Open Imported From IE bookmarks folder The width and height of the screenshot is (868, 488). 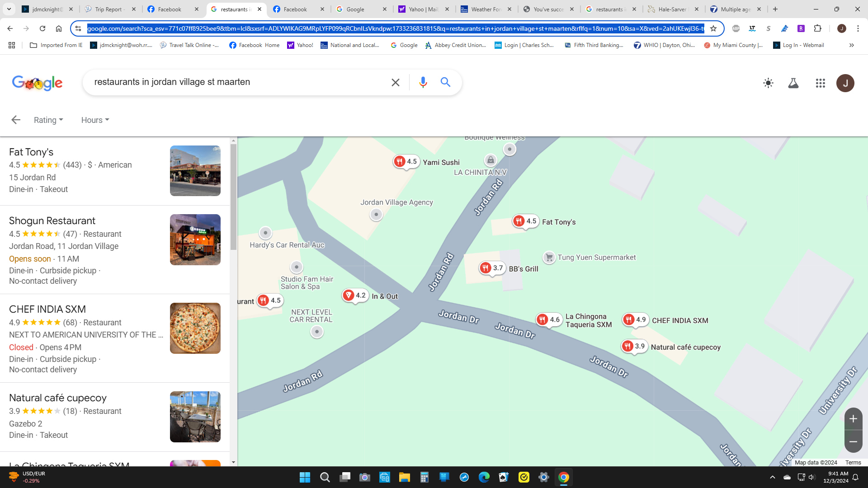pyautogui.click(x=56, y=45)
